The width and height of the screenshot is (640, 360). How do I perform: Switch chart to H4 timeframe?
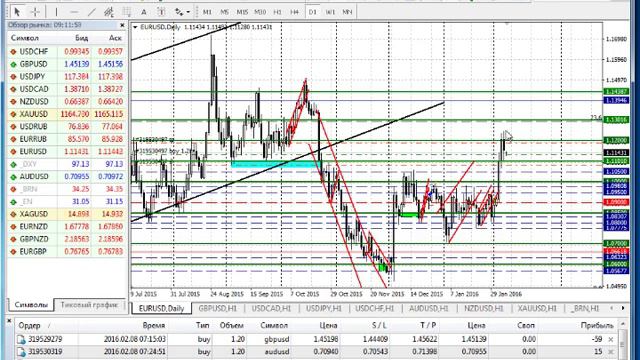click(x=295, y=12)
